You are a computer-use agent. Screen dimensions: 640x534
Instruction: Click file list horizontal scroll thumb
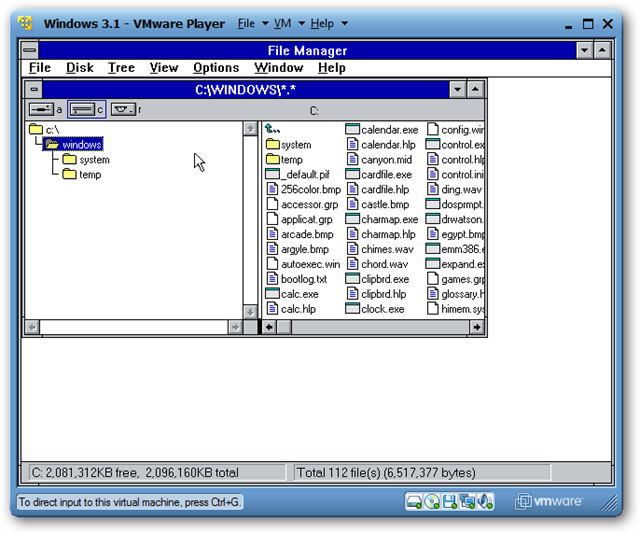click(x=284, y=327)
